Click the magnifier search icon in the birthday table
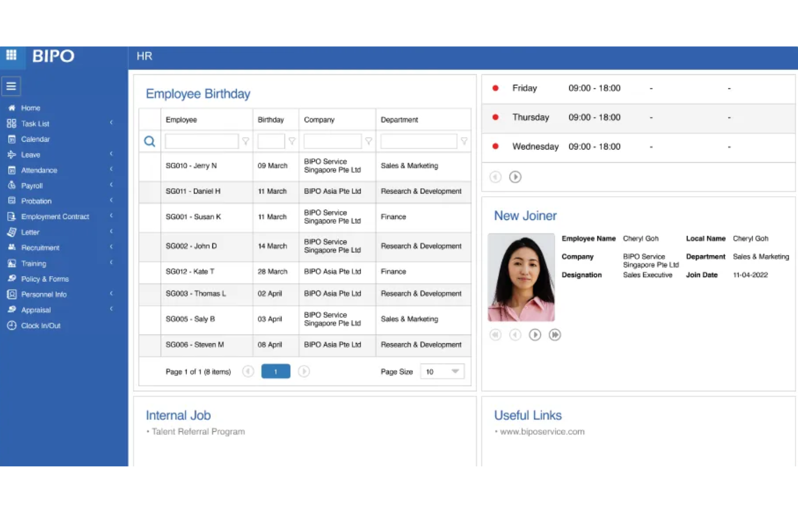This screenshot has width=798, height=532. click(x=149, y=141)
